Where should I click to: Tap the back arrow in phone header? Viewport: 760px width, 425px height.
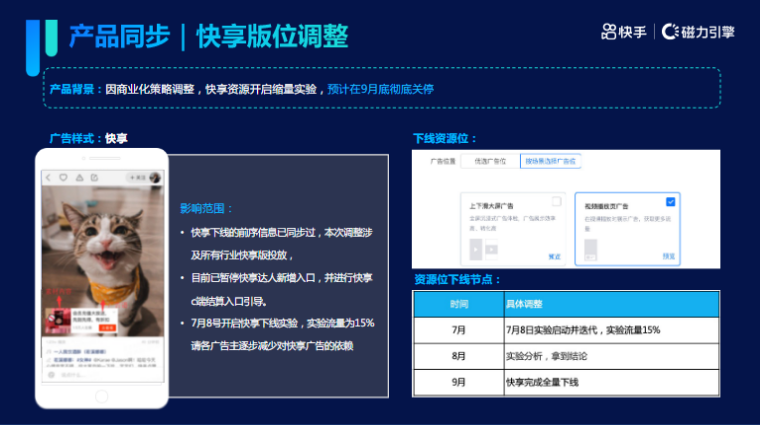pyautogui.click(x=47, y=177)
